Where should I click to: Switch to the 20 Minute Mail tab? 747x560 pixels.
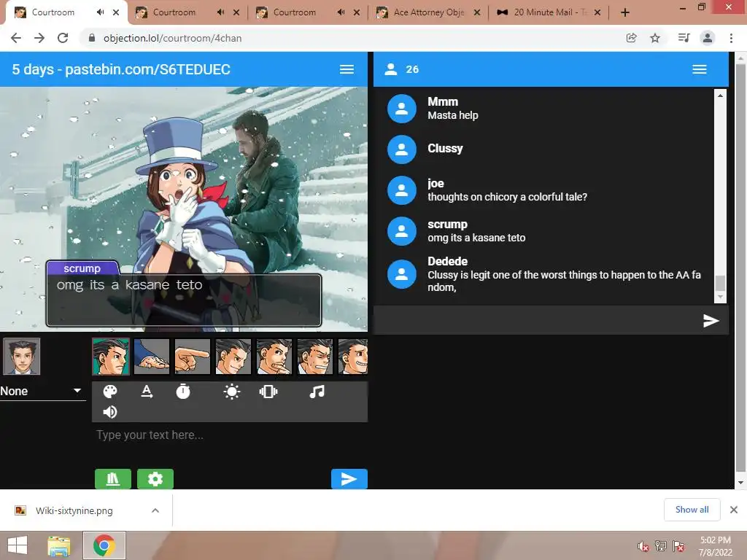click(549, 12)
